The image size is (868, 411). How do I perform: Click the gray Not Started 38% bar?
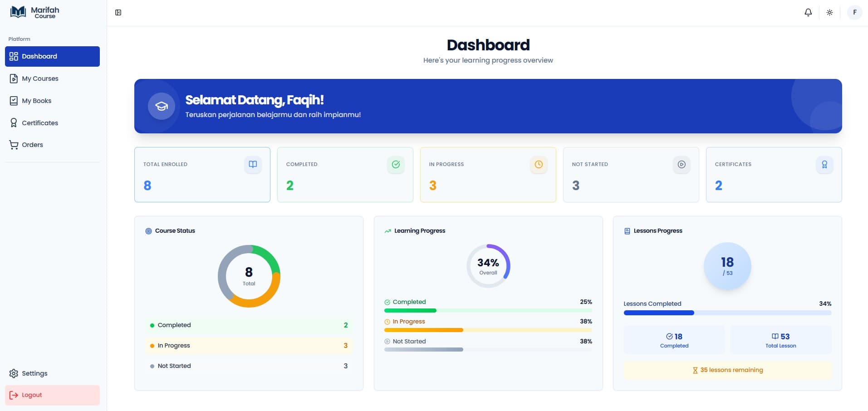(x=488, y=350)
